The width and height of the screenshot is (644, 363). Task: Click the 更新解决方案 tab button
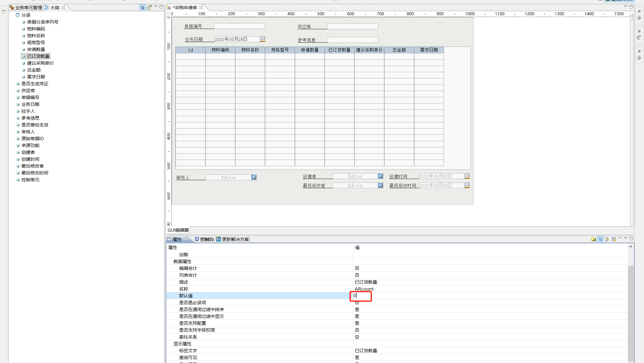pyautogui.click(x=233, y=239)
